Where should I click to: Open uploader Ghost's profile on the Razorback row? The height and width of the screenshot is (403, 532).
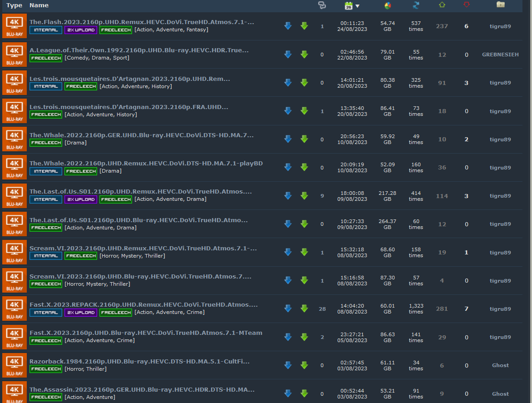[x=500, y=365]
